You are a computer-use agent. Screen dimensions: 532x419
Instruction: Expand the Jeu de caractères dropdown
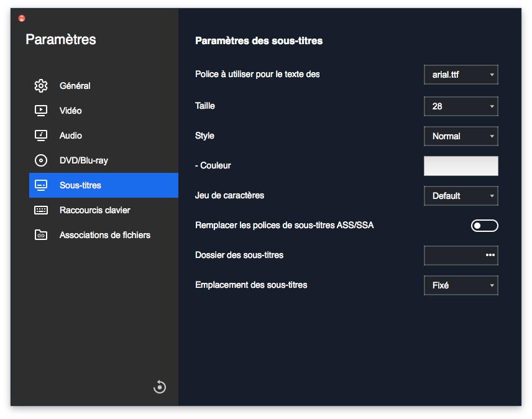pyautogui.click(x=461, y=196)
